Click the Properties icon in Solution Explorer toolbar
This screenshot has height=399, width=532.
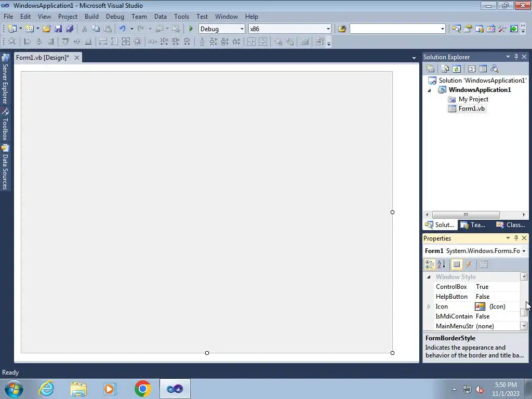(430, 69)
